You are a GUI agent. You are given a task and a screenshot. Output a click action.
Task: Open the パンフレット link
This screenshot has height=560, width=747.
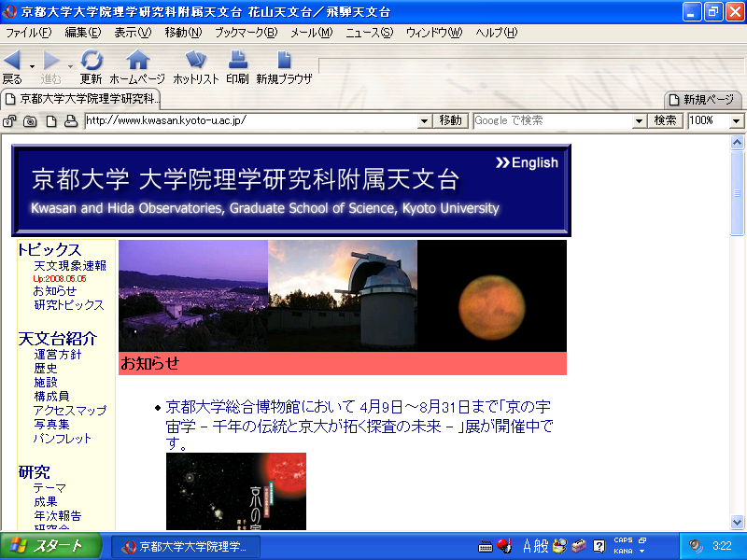coord(62,438)
